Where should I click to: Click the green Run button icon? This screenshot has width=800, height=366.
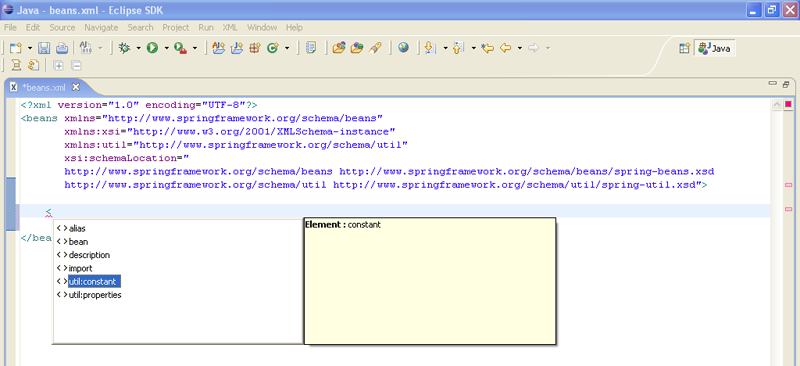coord(152,48)
